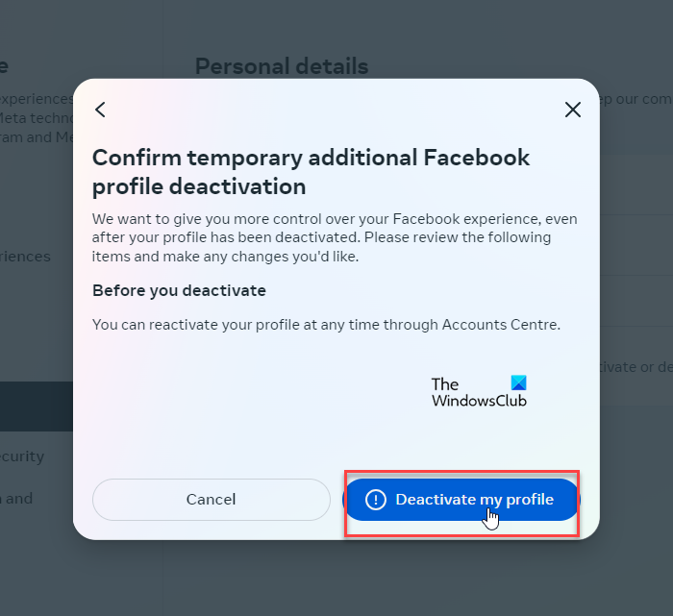Screen dimensions: 673x616
Task: Click the back arrow in the dialog
Action: (100, 110)
